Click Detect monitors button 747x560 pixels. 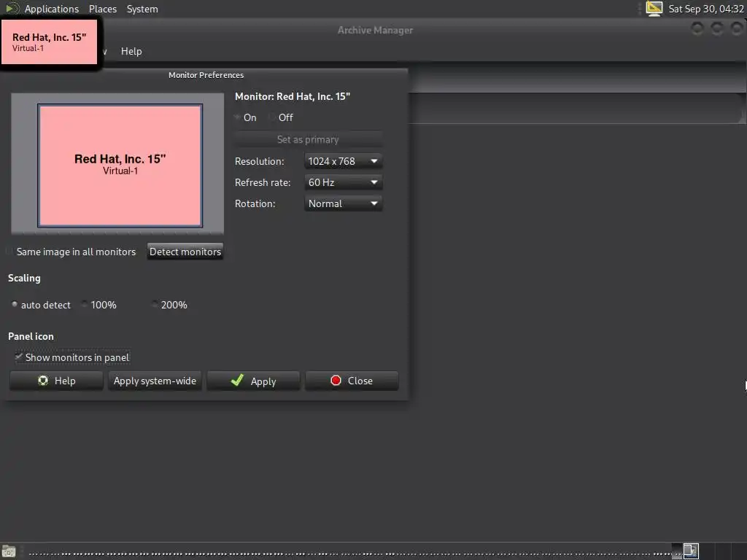pyautogui.click(x=185, y=252)
